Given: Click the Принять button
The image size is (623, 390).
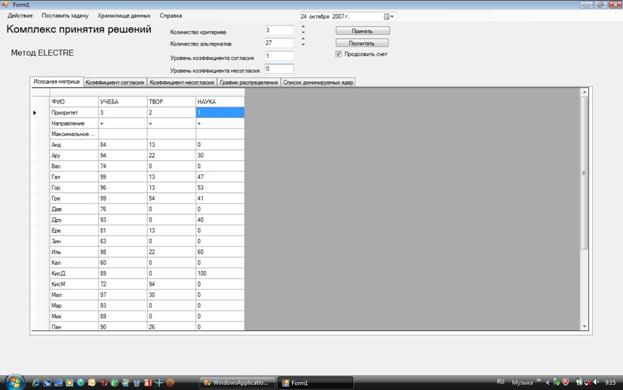Looking at the screenshot, I should coord(362,31).
